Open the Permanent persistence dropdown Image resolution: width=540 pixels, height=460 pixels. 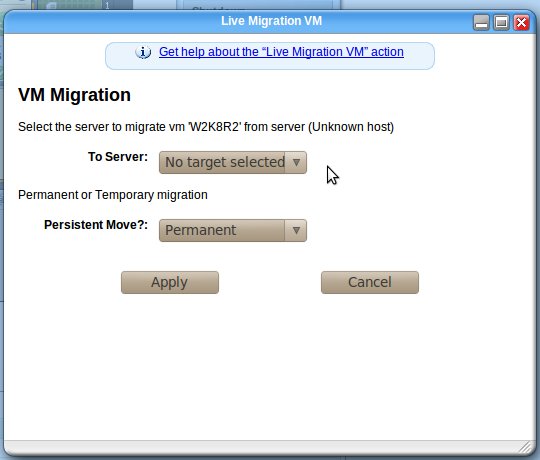[x=232, y=230]
